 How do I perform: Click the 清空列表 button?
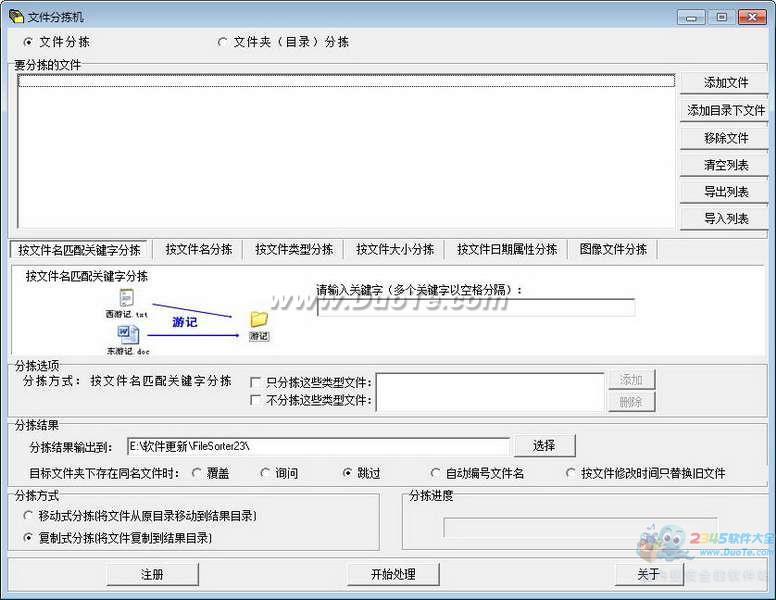(x=725, y=165)
